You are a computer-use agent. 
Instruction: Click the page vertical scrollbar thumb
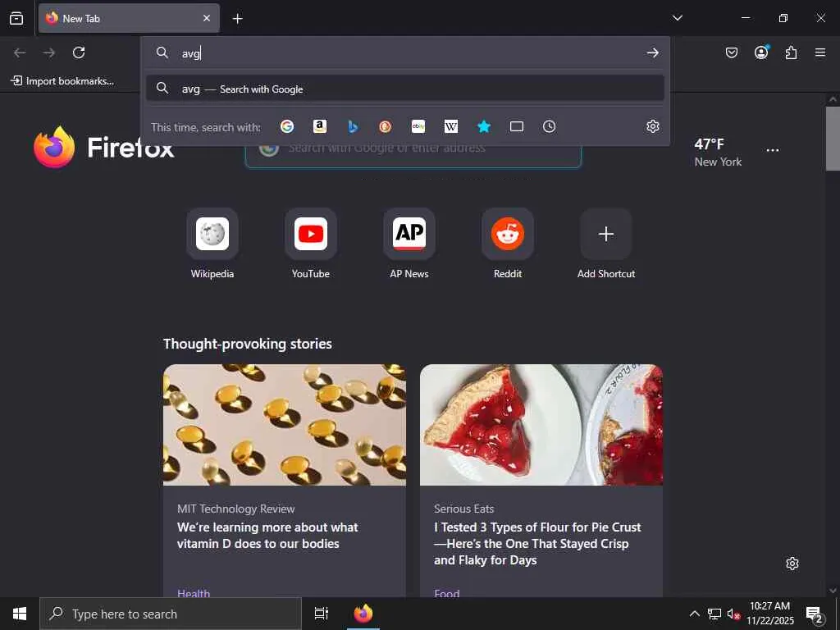pyautogui.click(x=833, y=138)
